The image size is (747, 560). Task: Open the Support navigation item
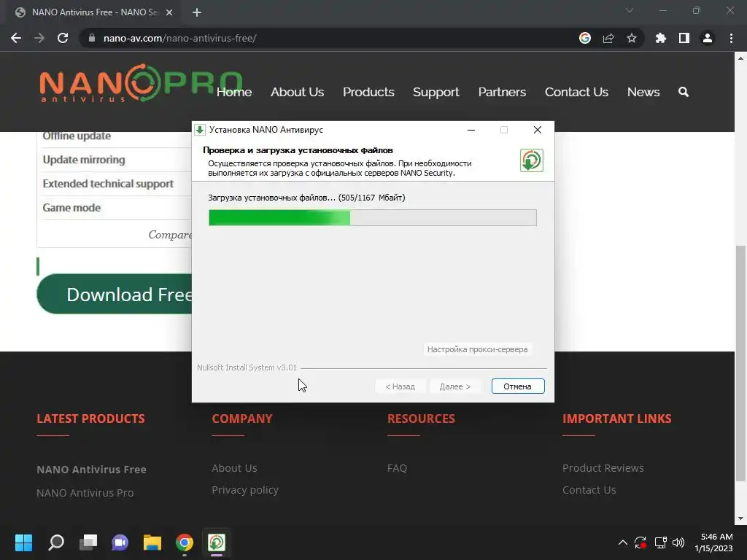436,92
